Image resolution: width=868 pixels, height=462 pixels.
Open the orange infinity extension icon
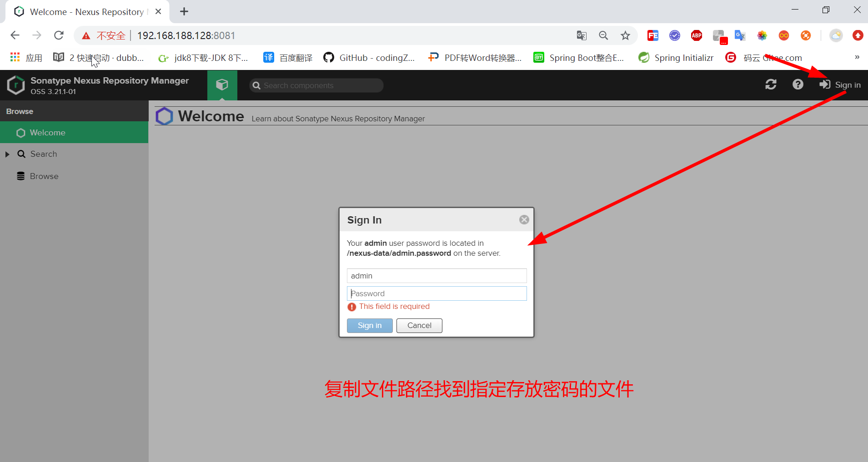click(x=784, y=35)
